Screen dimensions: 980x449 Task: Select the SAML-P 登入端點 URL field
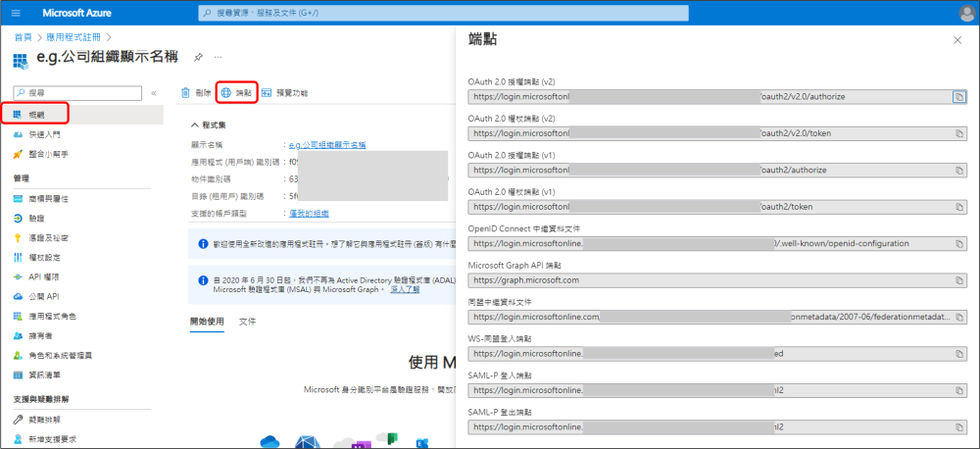(717, 390)
